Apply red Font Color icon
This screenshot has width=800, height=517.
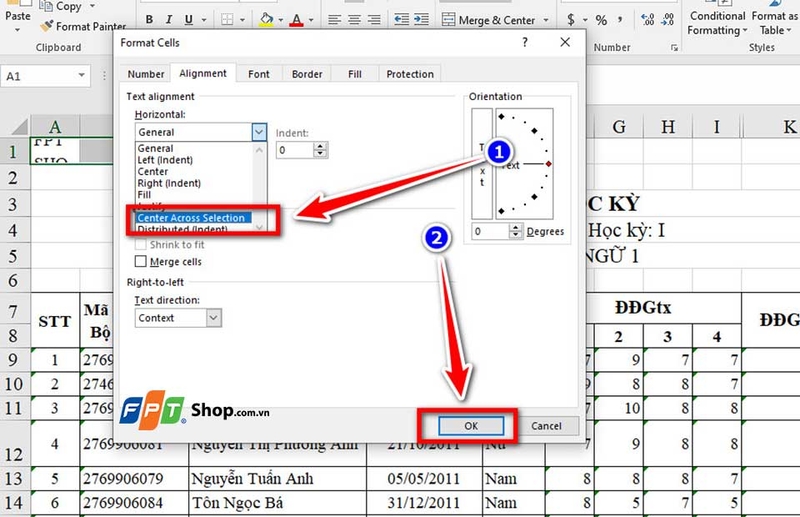[296, 20]
